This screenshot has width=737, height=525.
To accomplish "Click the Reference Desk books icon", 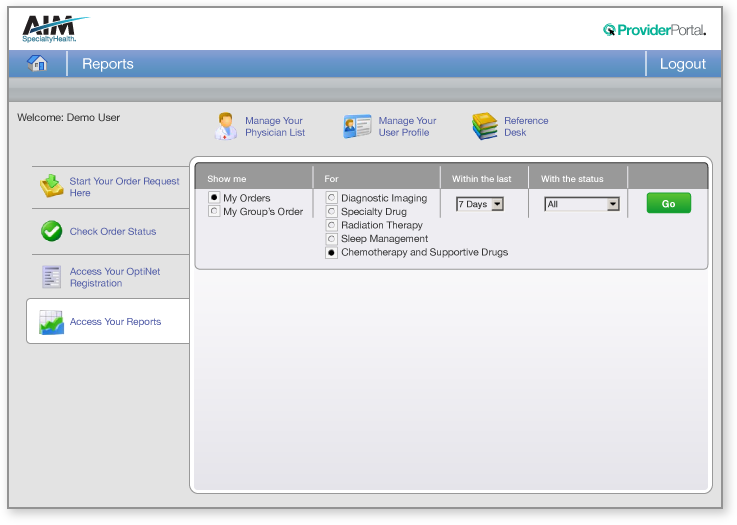I will tap(485, 126).
